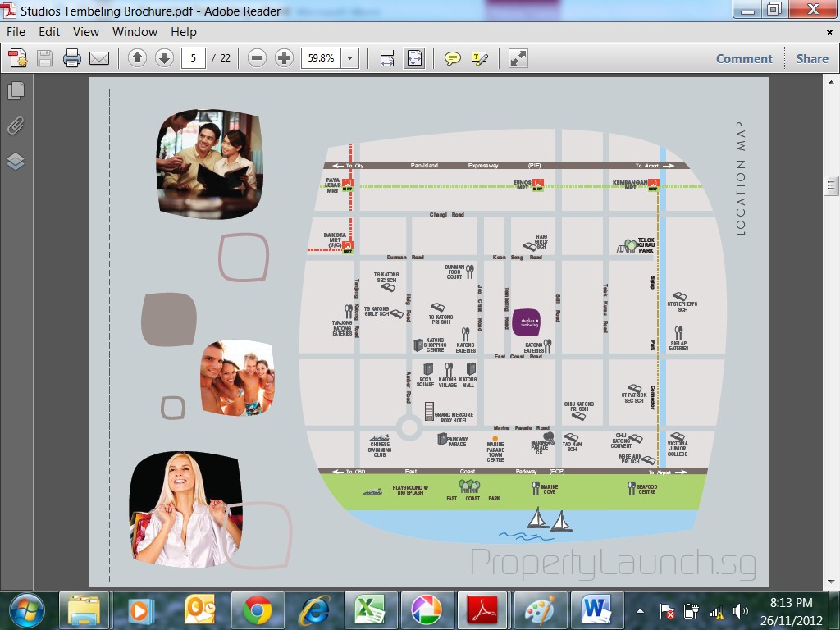Open Picasa from the taskbar

coord(427,610)
